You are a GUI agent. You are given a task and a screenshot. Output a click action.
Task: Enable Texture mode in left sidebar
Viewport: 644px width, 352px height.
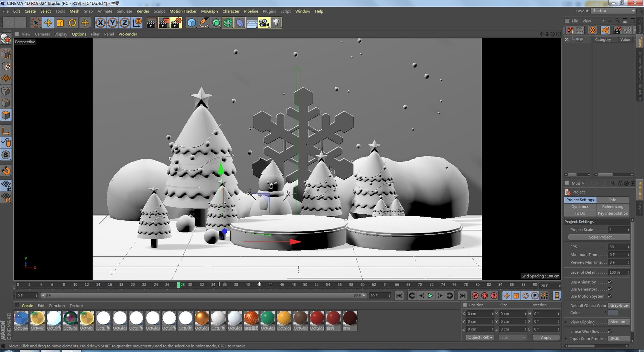(x=6, y=67)
